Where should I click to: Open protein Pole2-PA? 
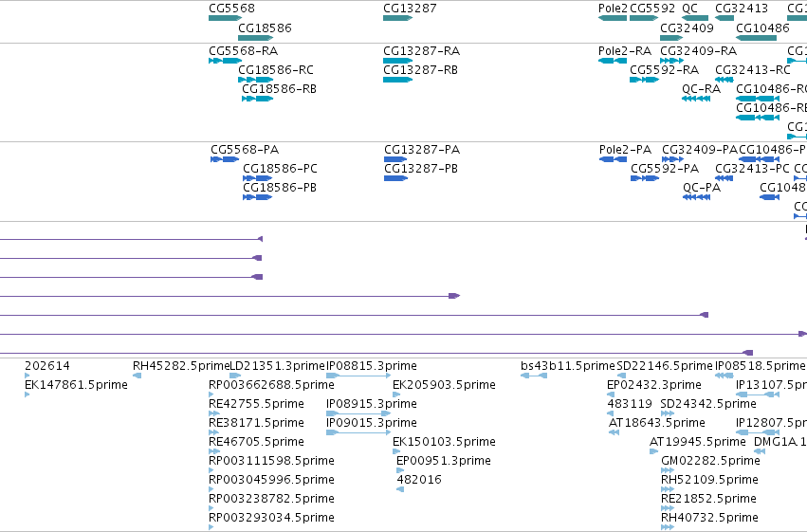point(625,150)
